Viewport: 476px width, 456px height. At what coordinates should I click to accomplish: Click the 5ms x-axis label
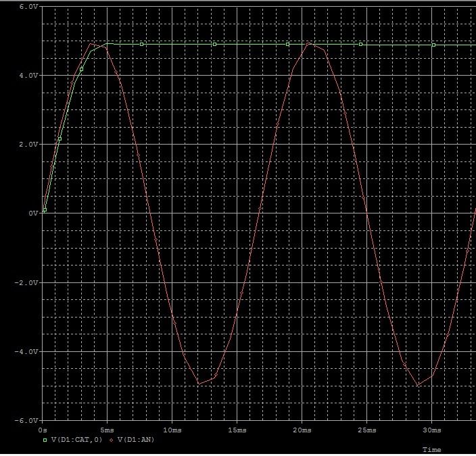tap(107, 430)
